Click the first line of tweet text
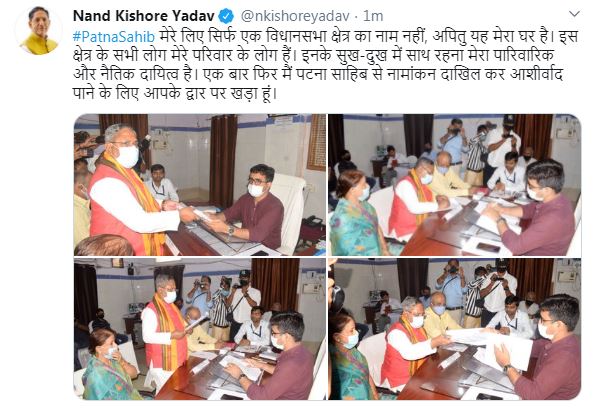 tap(325, 37)
